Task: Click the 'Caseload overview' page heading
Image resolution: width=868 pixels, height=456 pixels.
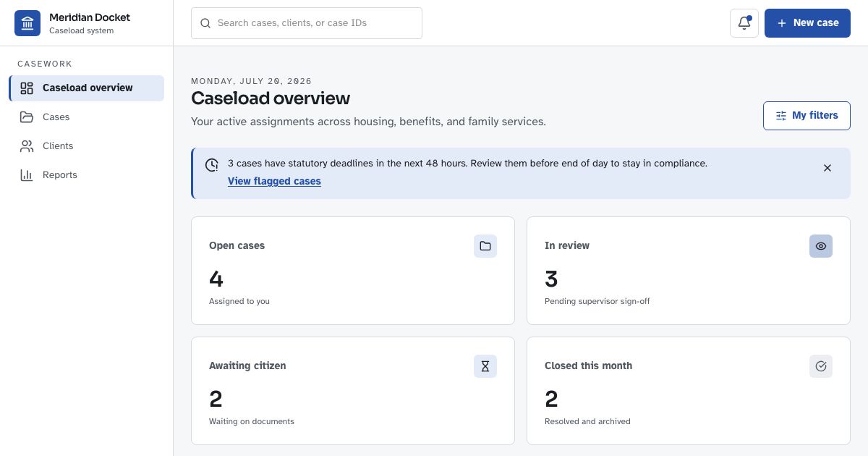Action: coord(271,98)
